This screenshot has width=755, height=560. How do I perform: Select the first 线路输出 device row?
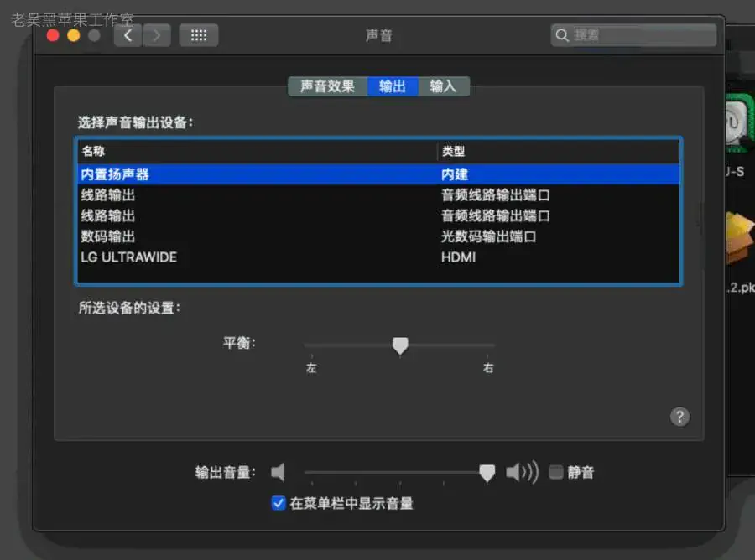coord(378,194)
